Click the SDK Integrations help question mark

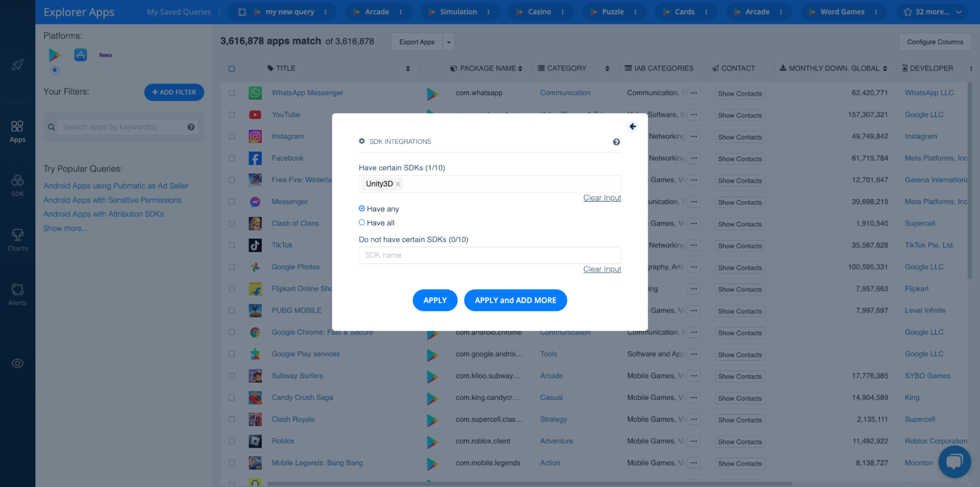616,142
